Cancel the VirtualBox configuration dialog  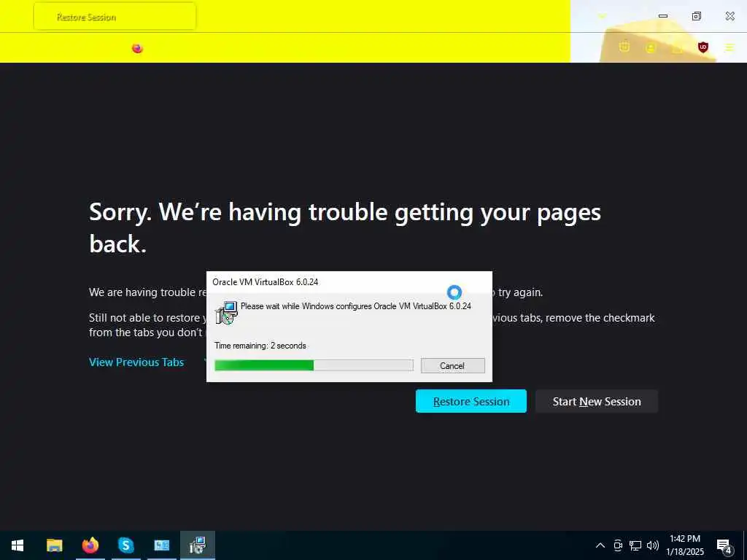(x=452, y=366)
